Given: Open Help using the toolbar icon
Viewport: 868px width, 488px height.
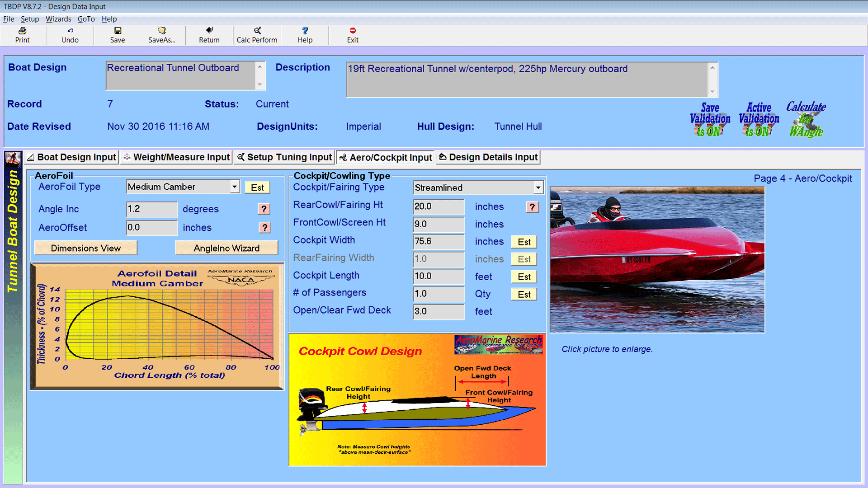Looking at the screenshot, I should [x=305, y=35].
